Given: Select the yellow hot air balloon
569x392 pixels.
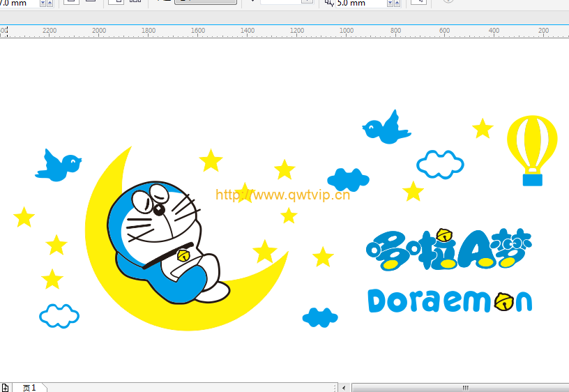Looking at the screenshot, I should click(532, 144).
